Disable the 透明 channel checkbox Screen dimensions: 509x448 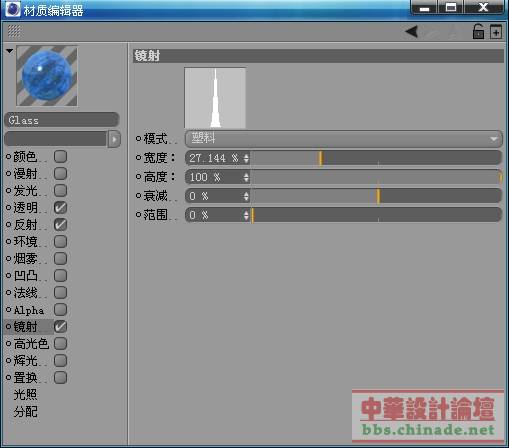point(60,207)
